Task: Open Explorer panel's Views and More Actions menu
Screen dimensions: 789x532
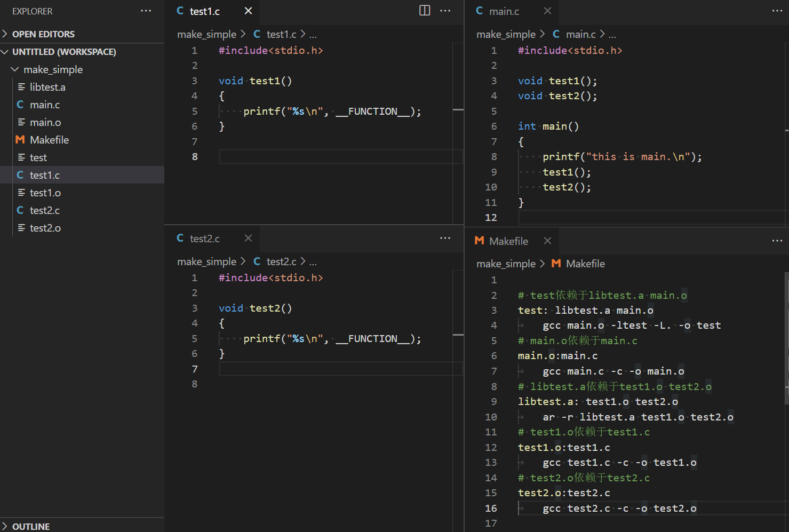Action: [x=146, y=11]
